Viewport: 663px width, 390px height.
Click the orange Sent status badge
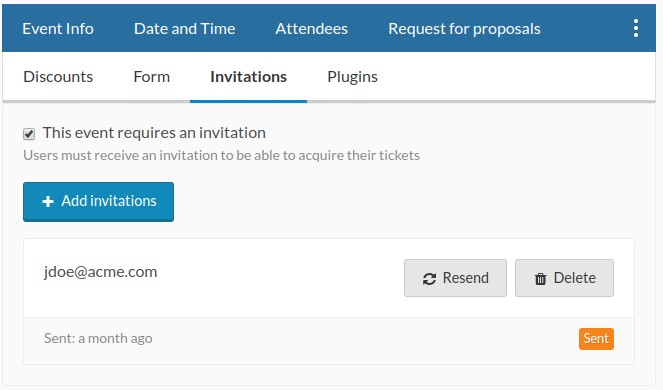(x=596, y=339)
